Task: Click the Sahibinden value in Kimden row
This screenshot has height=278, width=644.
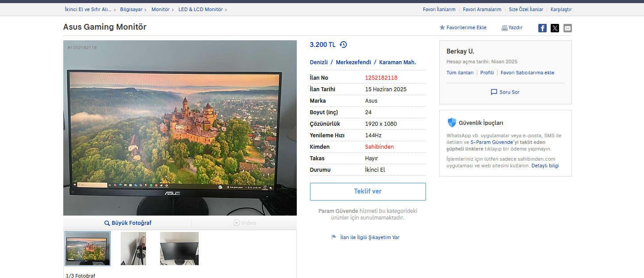Action: click(379, 147)
